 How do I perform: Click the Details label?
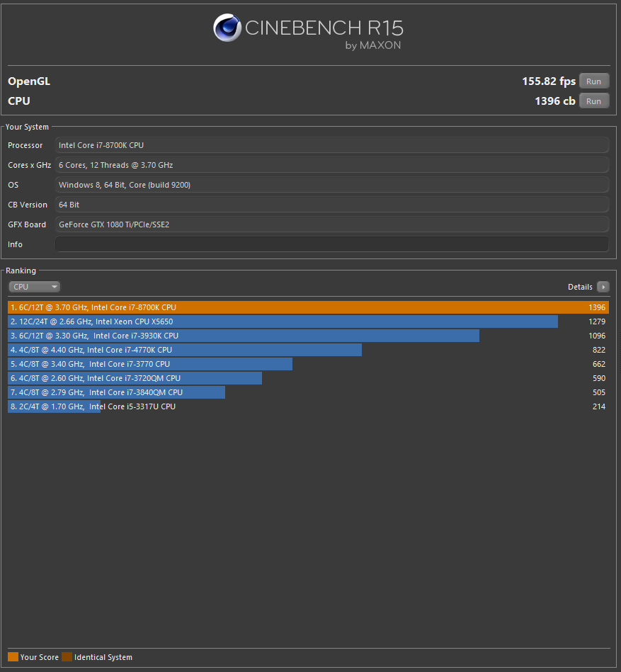[580, 287]
